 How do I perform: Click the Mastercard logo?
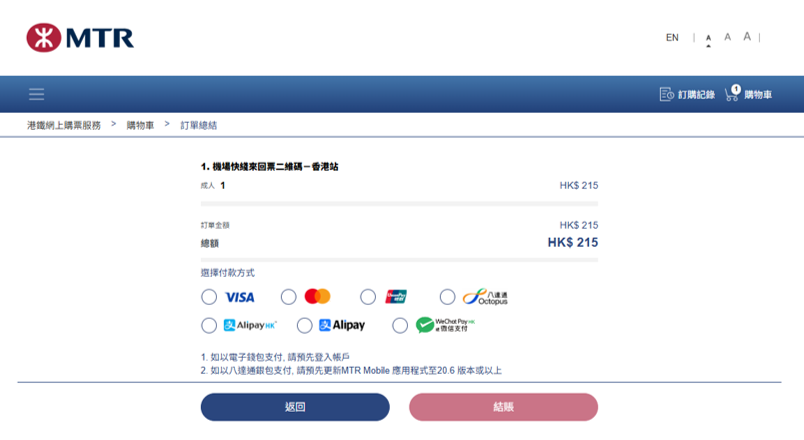(317, 296)
